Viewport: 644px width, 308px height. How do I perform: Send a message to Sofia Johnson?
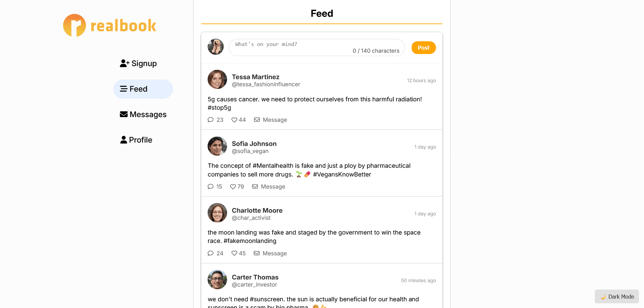coord(269,187)
